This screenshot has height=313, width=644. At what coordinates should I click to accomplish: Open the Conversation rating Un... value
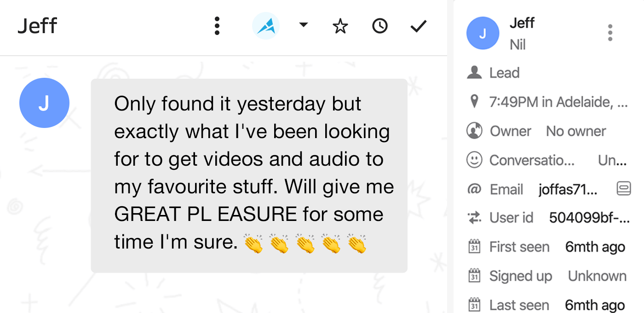pos(612,160)
